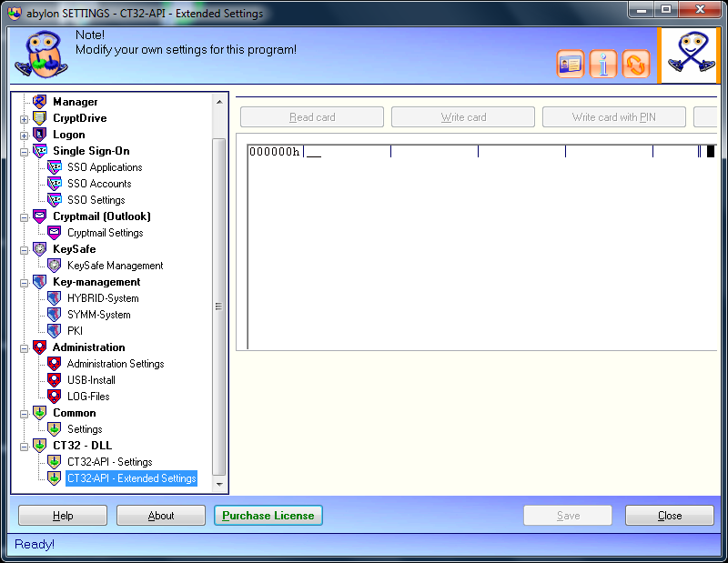Click the Administration red shield icon
This screenshot has width=728, height=563.
coord(40,347)
